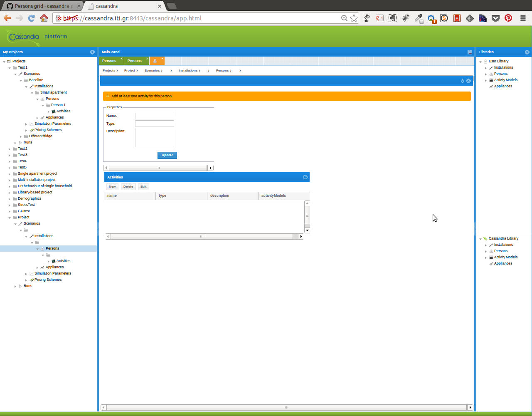Image resolution: width=532 pixels, height=416 pixels.
Task: Go to the browser Home icon
Action: tap(44, 18)
